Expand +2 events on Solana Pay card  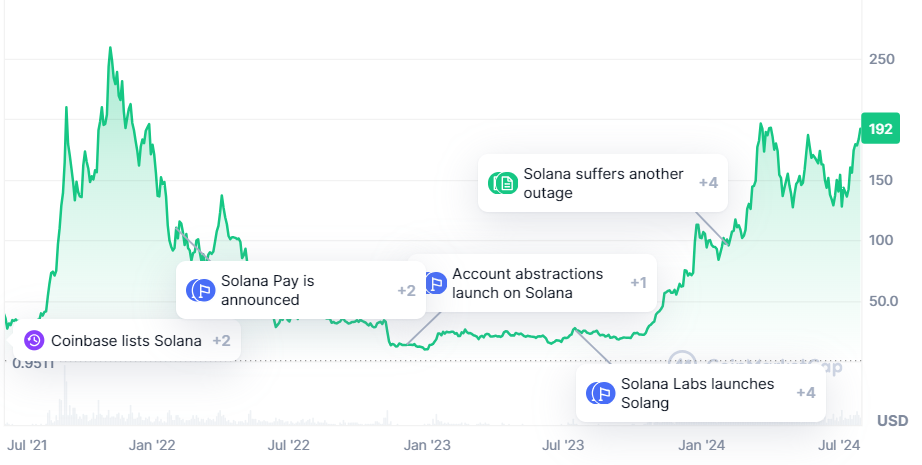coord(406,290)
